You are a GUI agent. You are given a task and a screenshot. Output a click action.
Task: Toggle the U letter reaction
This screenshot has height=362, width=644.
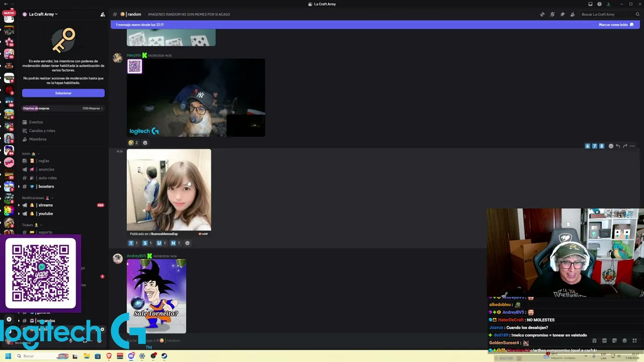(162, 243)
